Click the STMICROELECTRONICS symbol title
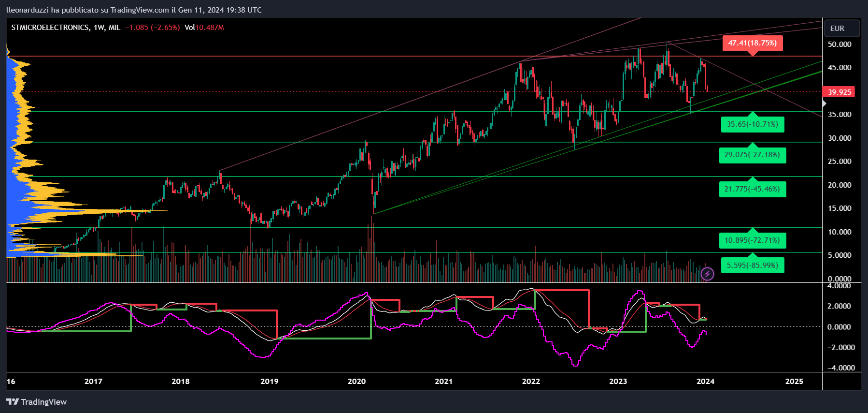 coord(50,28)
